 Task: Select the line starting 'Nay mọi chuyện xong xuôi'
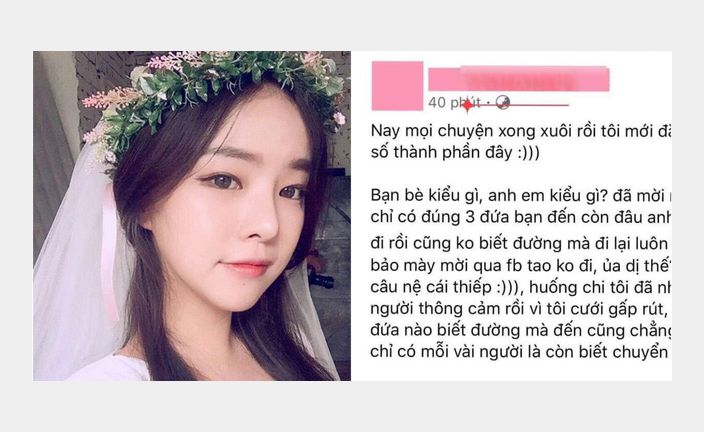click(521, 131)
